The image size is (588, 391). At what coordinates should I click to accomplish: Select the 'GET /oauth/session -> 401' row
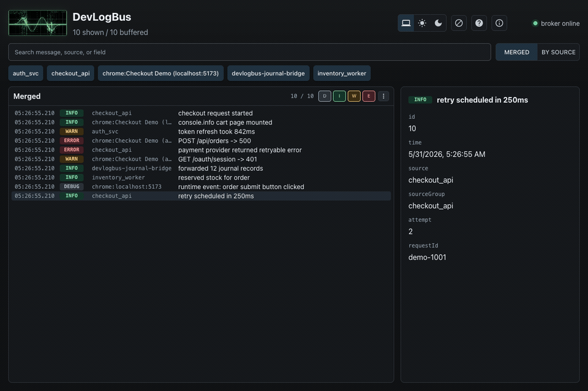[x=201, y=159]
